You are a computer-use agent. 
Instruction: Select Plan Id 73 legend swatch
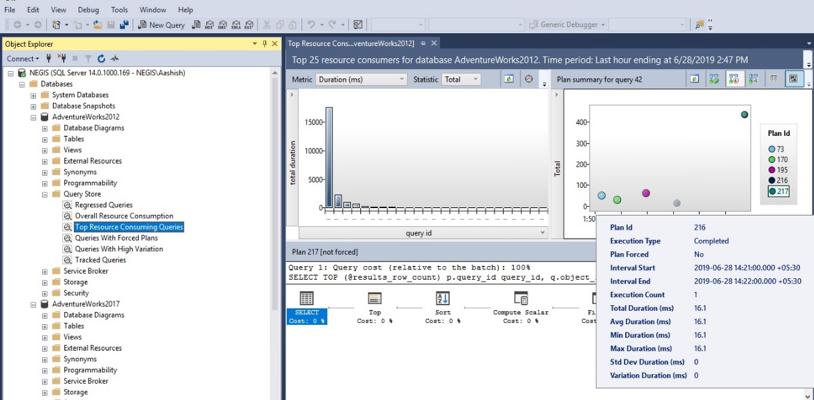[772, 149]
